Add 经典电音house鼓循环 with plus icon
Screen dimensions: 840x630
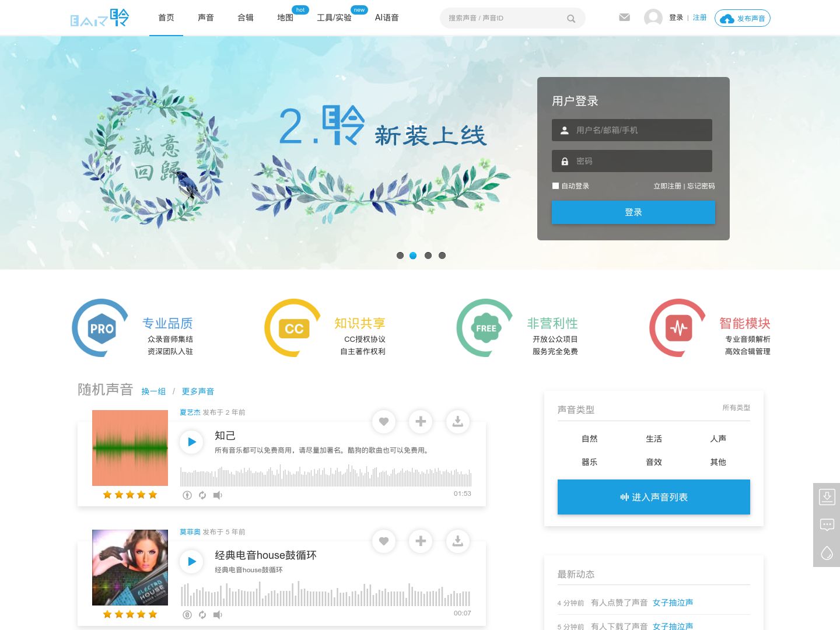point(421,541)
